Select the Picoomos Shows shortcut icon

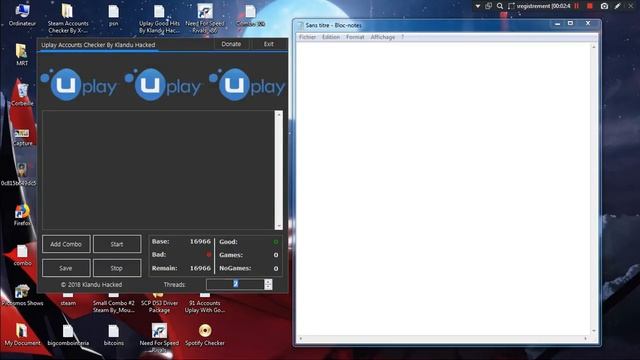22,295
